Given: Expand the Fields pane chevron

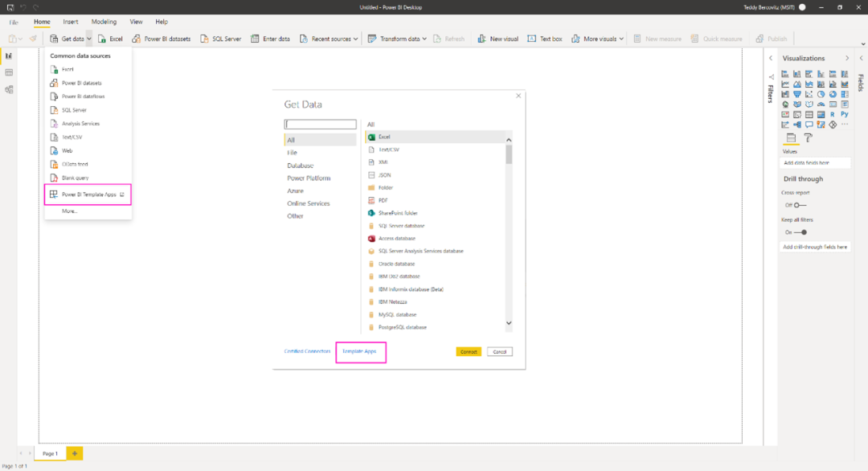Looking at the screenshot, I should tap(862, 58).
